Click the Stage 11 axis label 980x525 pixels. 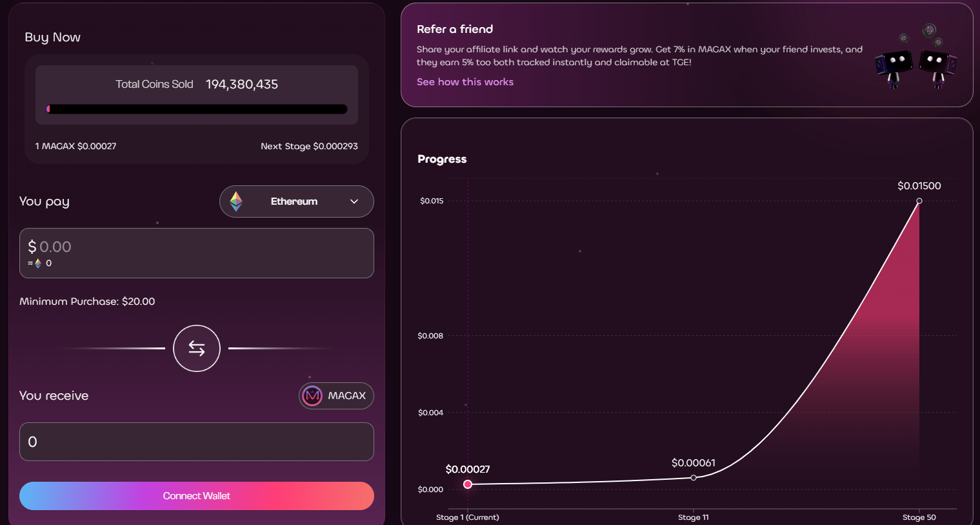tap(693, 517)
